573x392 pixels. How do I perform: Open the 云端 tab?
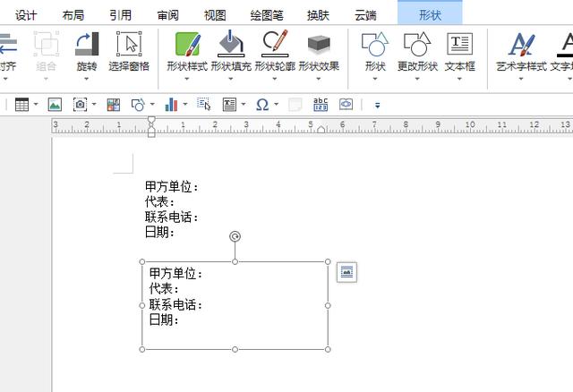(x=365, y=15)
